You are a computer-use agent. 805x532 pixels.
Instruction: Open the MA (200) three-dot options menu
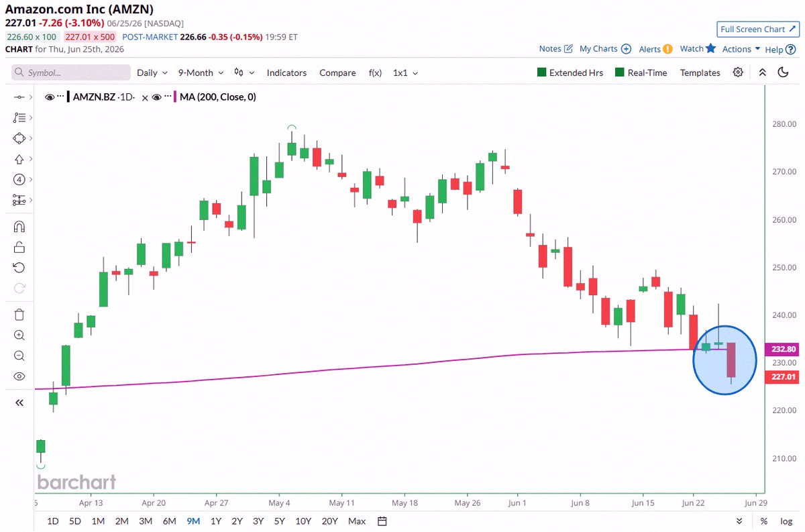pos(168,97)
